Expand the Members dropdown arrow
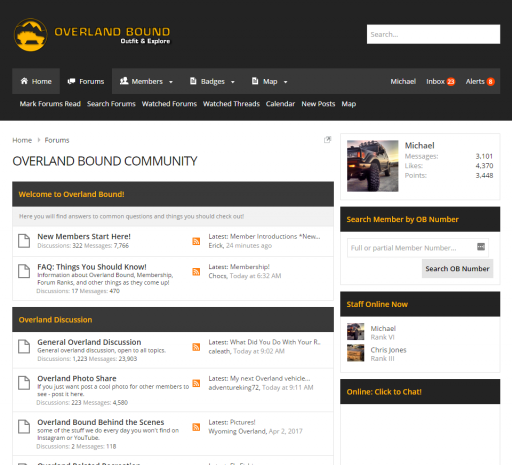512x465 pixels. coord(171,82)
